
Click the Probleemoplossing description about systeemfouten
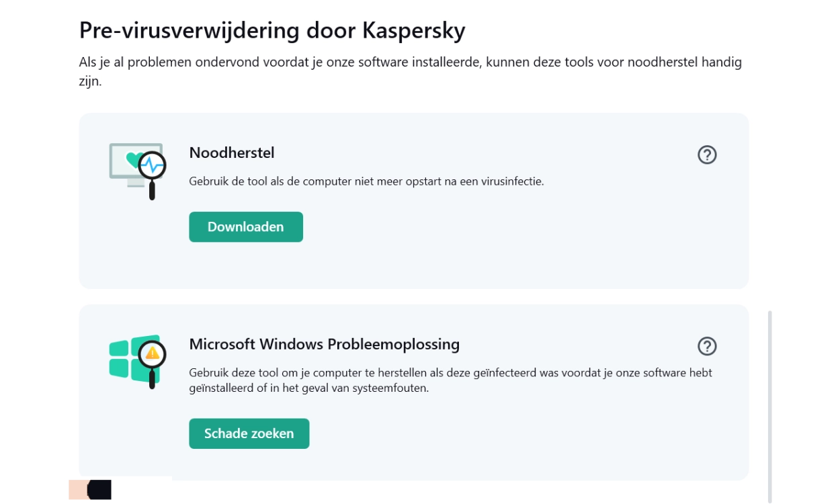[x=450, y=380]
